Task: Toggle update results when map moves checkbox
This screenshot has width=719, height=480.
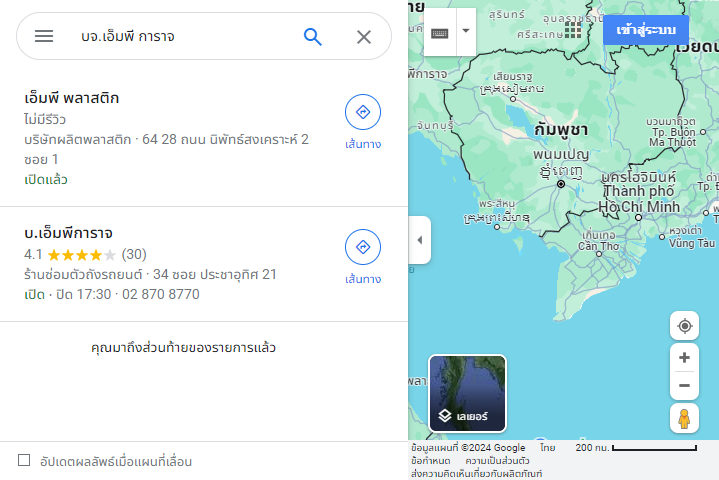Action: click(24, 460)
